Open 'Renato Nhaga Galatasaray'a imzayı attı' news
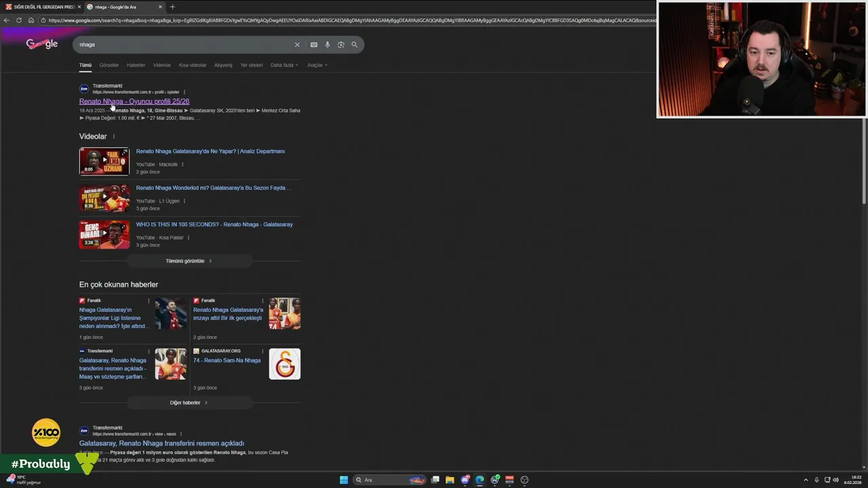Viewport: 868px width, 488px height. [x=229, y=314]
